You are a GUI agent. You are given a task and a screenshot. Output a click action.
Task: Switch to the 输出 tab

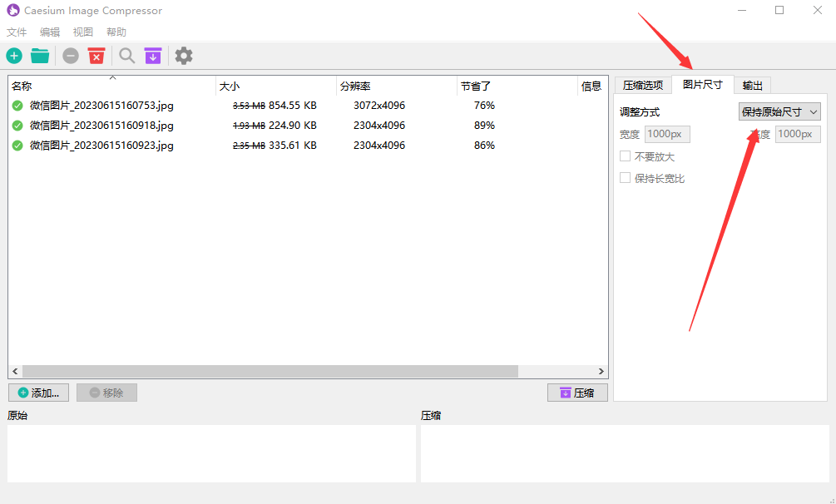point(753,86)
